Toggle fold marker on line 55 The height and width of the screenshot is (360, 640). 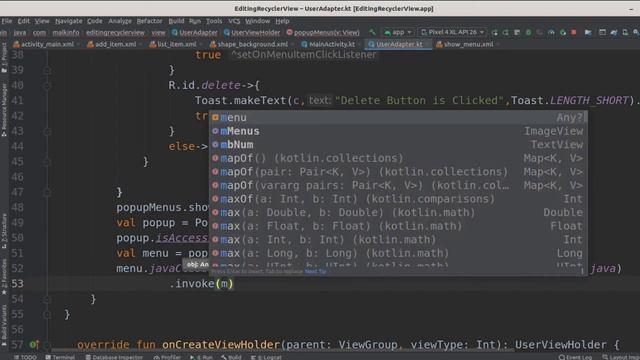[x=47, y=314]
